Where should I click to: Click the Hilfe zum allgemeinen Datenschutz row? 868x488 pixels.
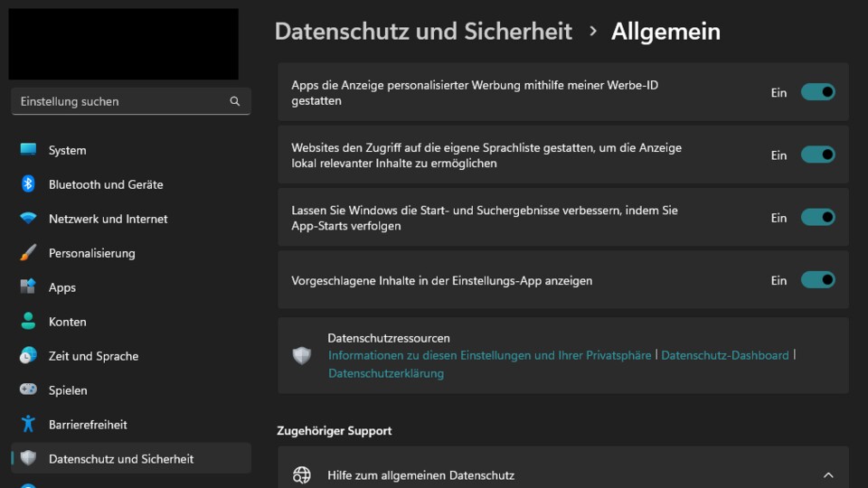click(x=563, y=468)
